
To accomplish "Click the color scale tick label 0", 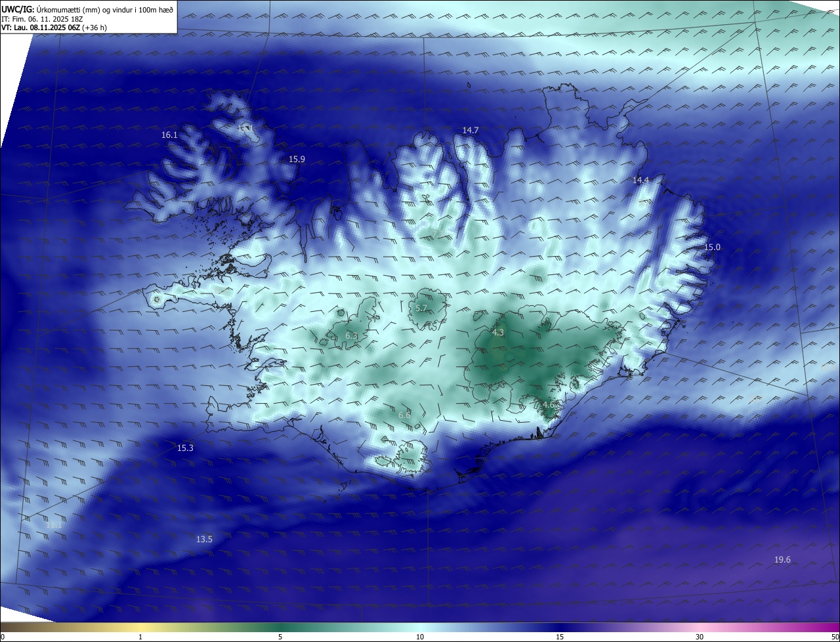I will (x=3, y=637).
